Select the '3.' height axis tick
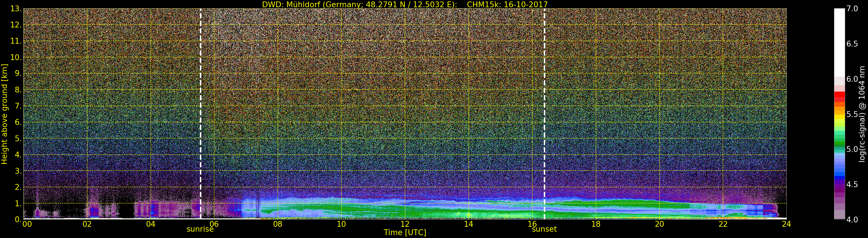The image size is (868, 238). point(18,171)
